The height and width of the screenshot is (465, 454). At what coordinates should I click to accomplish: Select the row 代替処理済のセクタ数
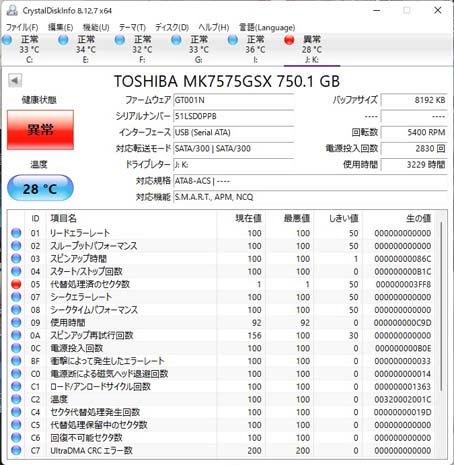pos(222,284)
